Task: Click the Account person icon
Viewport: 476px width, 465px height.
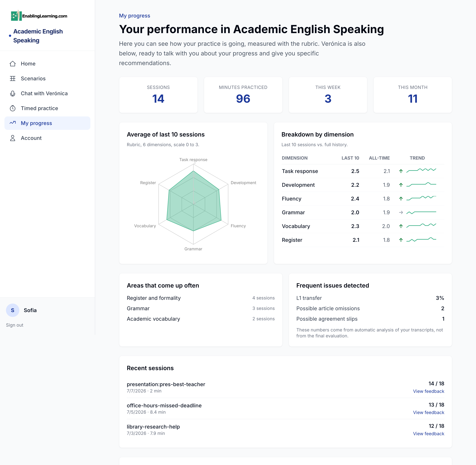Action: [x=13, y=138]
